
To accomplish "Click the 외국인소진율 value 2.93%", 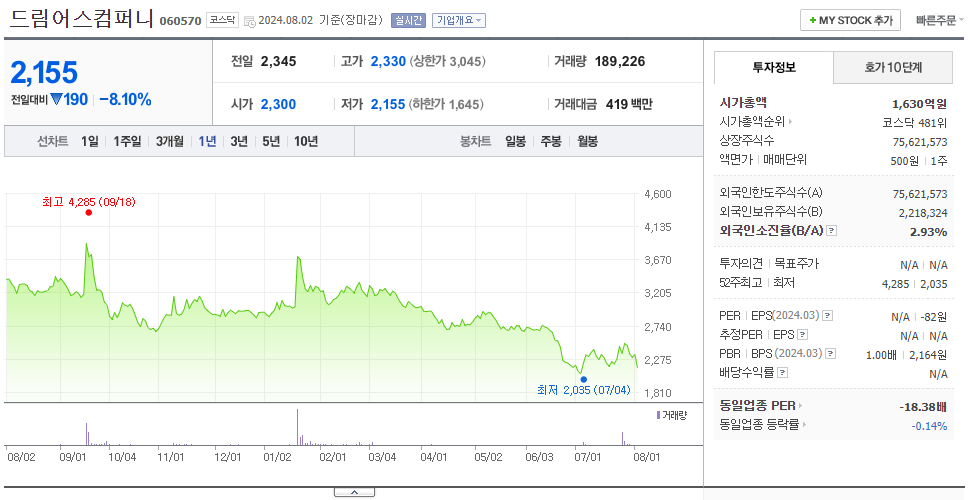I will click(x=928, y=231).
